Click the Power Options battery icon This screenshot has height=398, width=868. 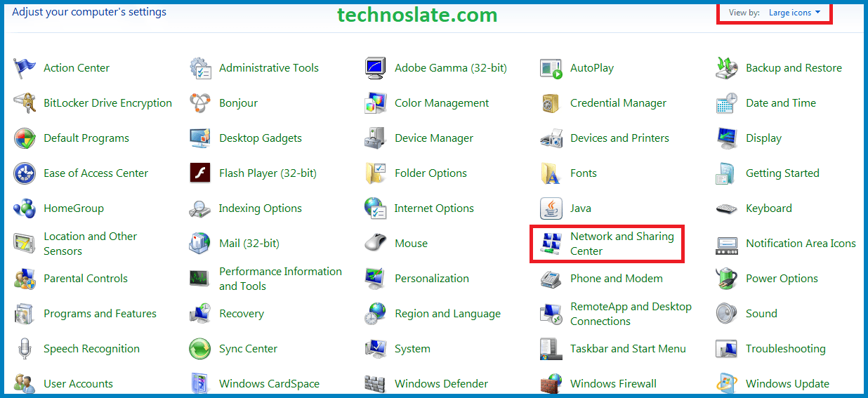click(x=727, y=279)
